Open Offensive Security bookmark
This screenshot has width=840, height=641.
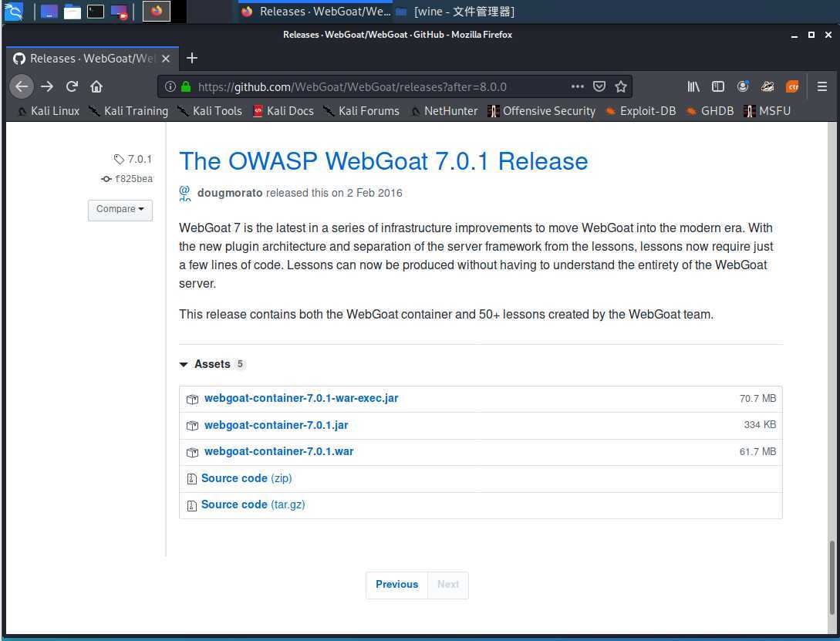[x=541, y=111]
